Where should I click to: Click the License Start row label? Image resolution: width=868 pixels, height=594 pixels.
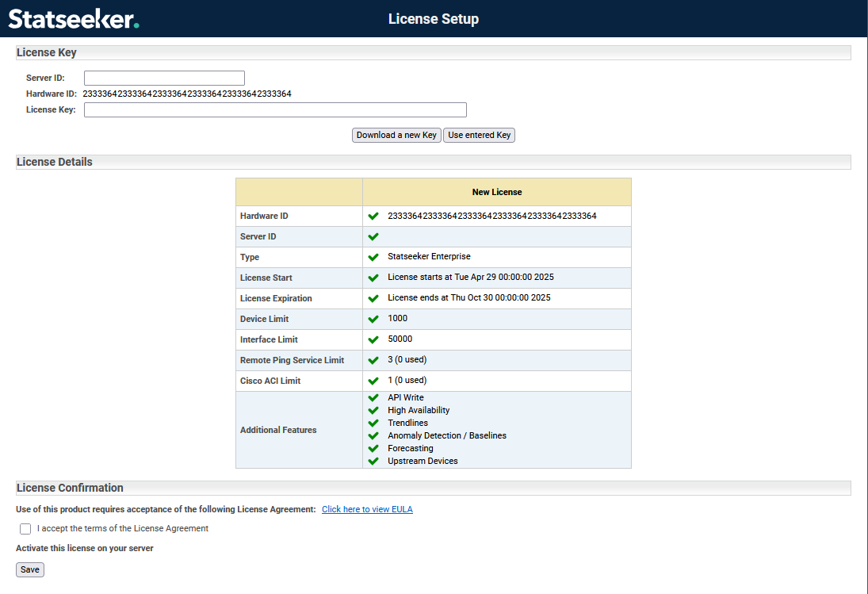tap(266, 278)
